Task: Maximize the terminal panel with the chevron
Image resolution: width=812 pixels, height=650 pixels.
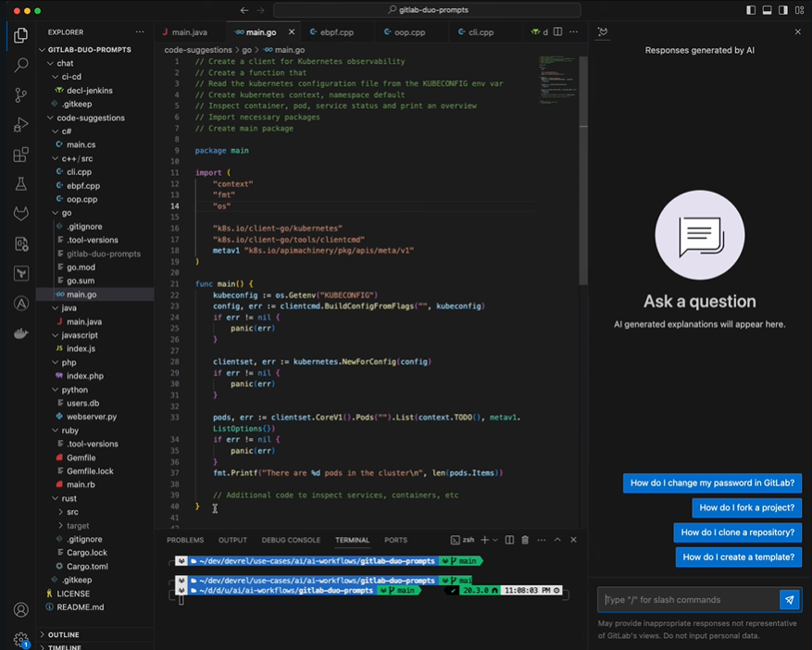Action: [556, 540]
